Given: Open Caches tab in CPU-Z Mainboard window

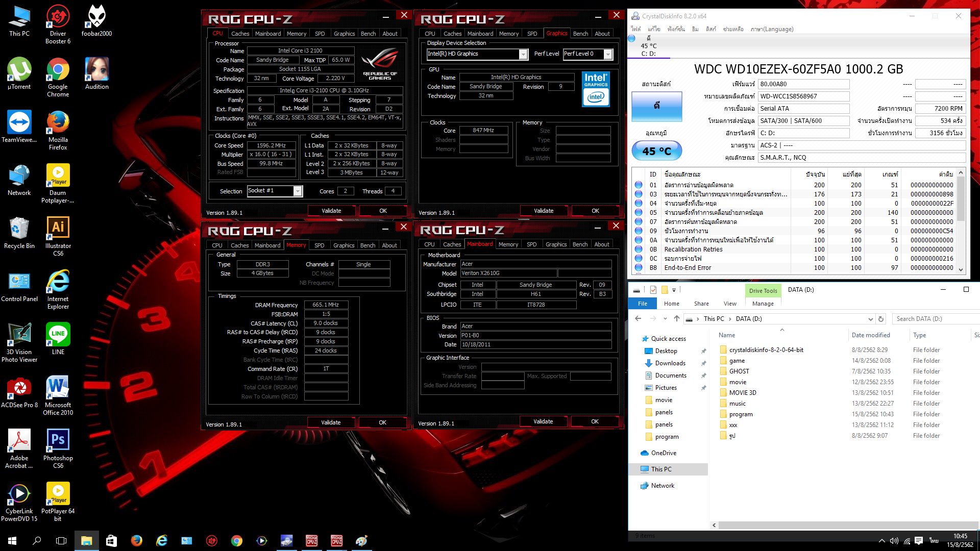Looking at the screenshot, I should pos(452,244).
